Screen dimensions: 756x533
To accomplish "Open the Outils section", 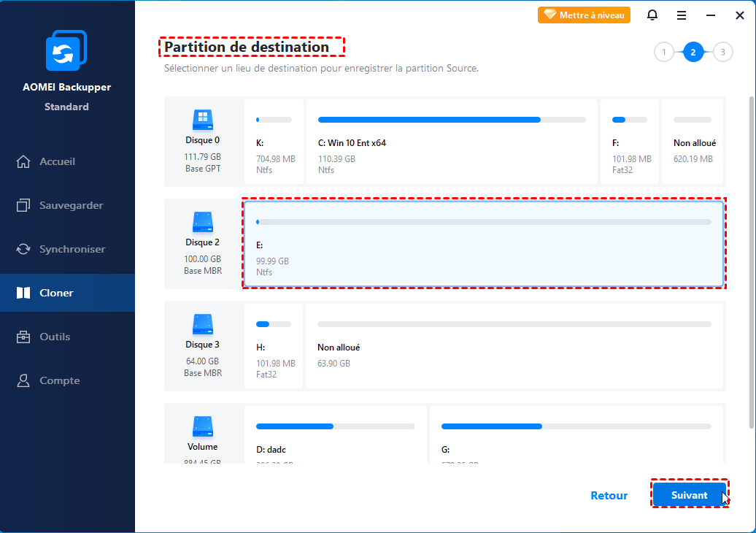I will point(67,337).
